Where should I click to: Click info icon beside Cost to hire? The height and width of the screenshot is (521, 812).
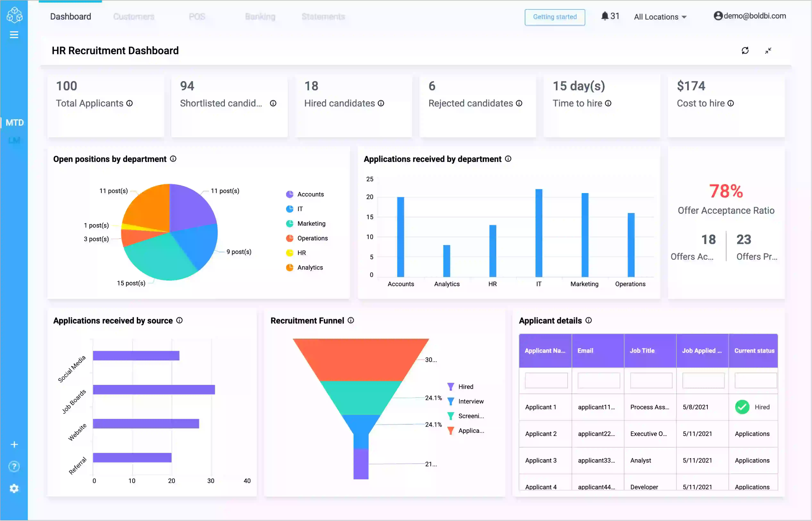731,103
